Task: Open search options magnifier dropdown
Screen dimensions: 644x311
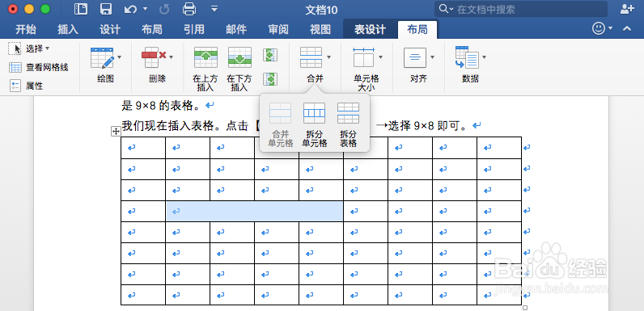Action: pos(446,9)
